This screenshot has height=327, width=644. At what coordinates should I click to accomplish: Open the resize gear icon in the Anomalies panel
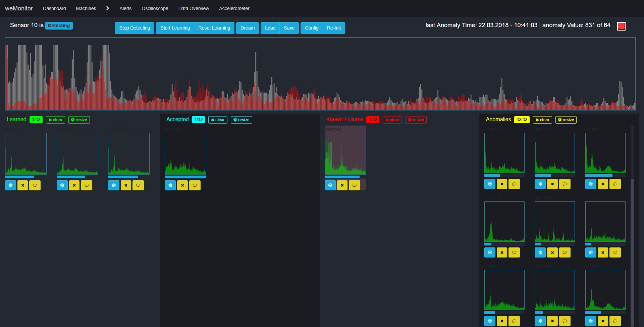[x=566, y=120]
